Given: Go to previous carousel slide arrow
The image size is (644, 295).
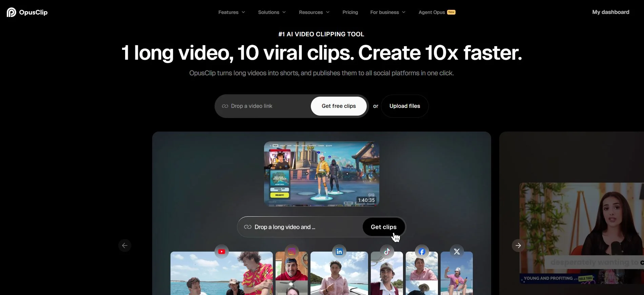Looking at the screenshot, I should tap(125, 245).
